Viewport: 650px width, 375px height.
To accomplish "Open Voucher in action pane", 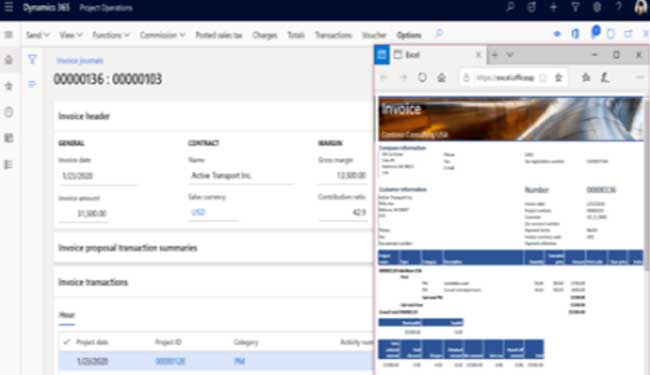I will (x=374, y=35).
